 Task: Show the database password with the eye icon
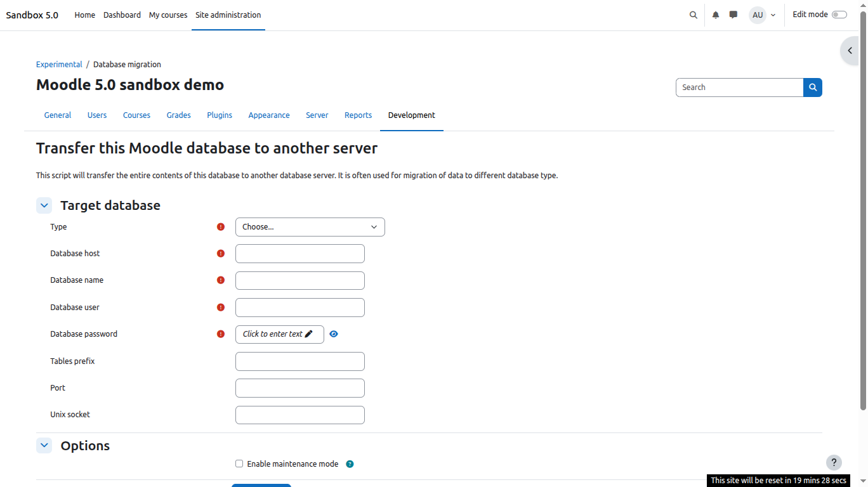coord(334,334)
